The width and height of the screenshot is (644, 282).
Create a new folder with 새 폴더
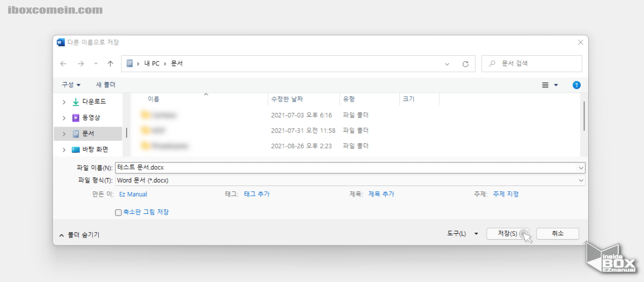click(105, 85)
